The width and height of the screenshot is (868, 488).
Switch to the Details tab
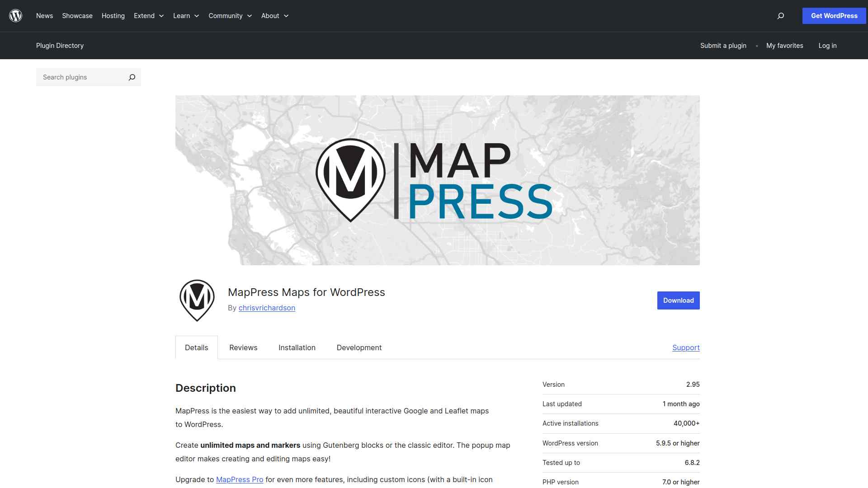coord(197,347)
